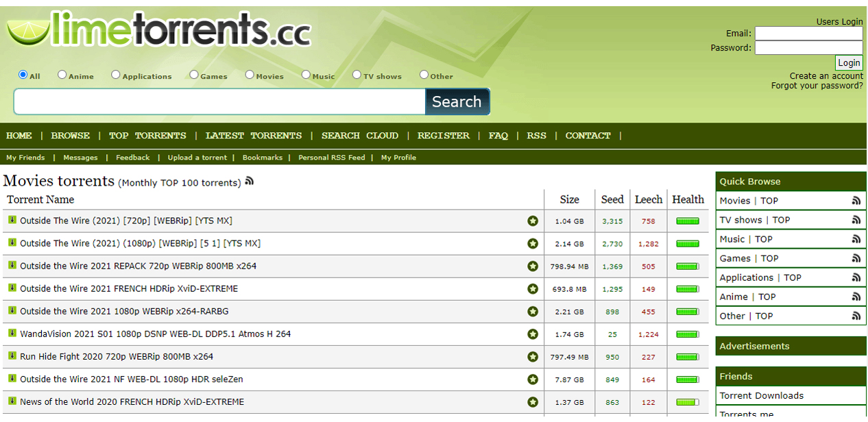Download arrow for Outside The Wire (1080p) YTS

tap(12, 243)
